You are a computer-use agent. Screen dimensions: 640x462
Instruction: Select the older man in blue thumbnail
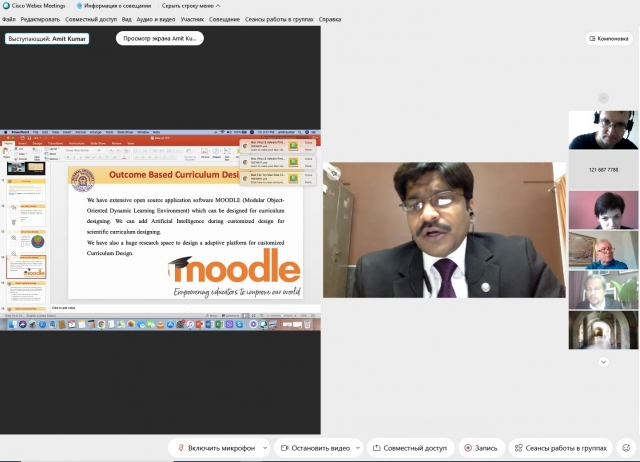(603, 250)
